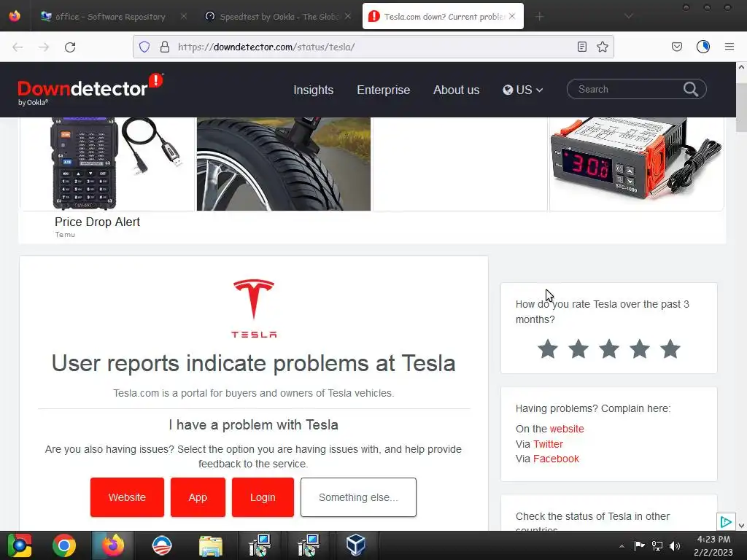
Task: Click the AdChoices icon at the page's bottom right
Action: click(726, 522)
